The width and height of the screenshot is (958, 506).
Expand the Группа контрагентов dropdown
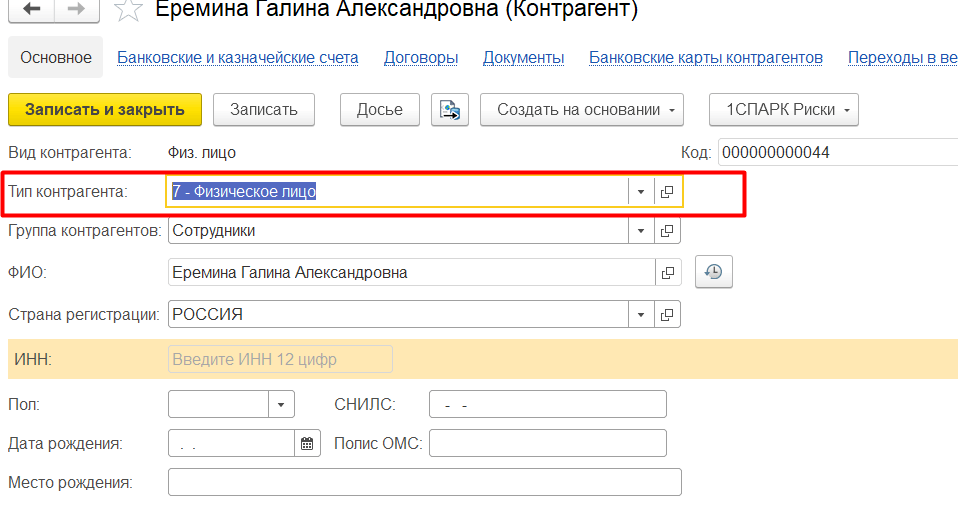pyautogui.click(x=640, y=231)
